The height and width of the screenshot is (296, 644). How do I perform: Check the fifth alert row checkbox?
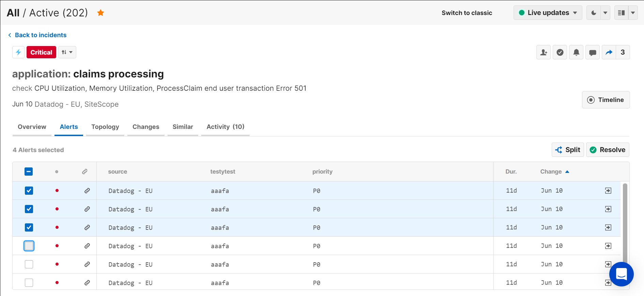pos(29,264)
